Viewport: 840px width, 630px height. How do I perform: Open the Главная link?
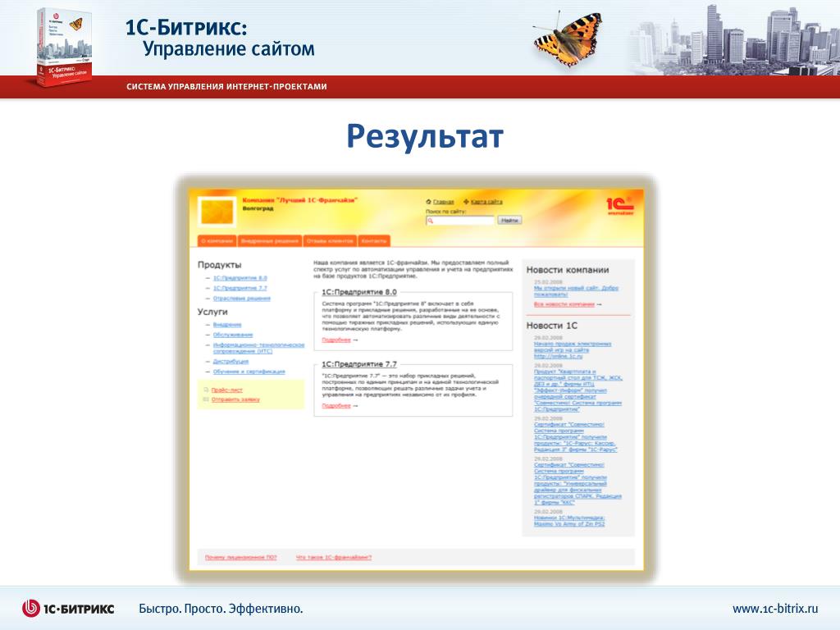444,202
